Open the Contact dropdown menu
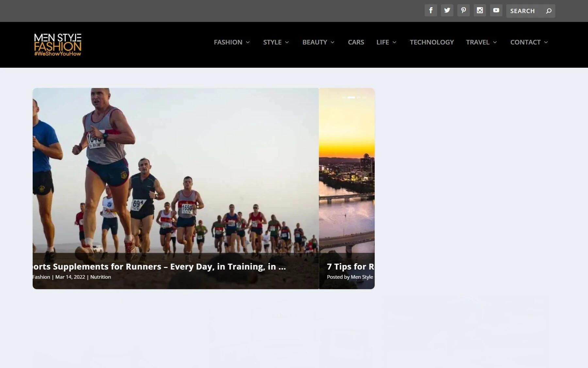 [529, 42]
